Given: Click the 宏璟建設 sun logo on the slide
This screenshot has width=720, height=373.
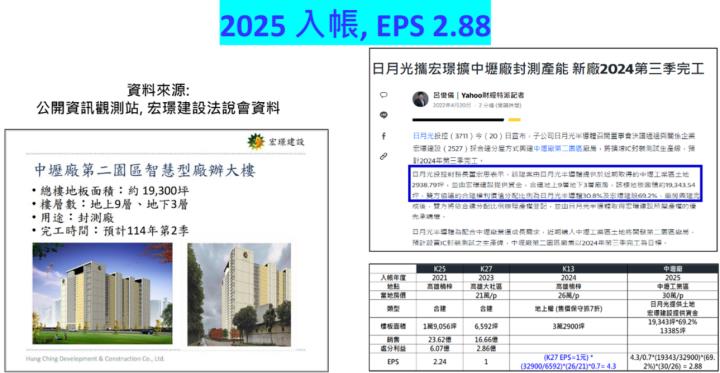Looking at the screenshot, I should click(256, 141).
